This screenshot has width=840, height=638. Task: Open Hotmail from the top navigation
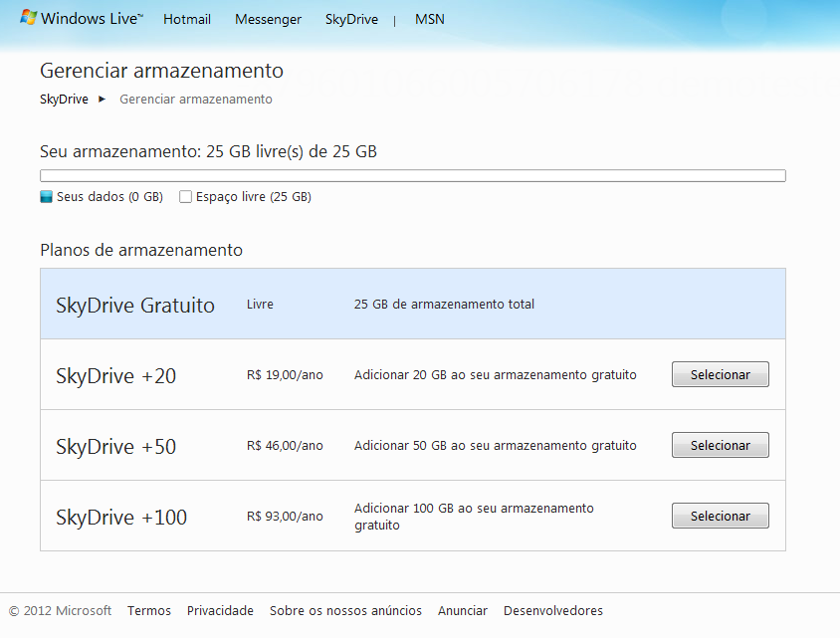tap(187, 19)
